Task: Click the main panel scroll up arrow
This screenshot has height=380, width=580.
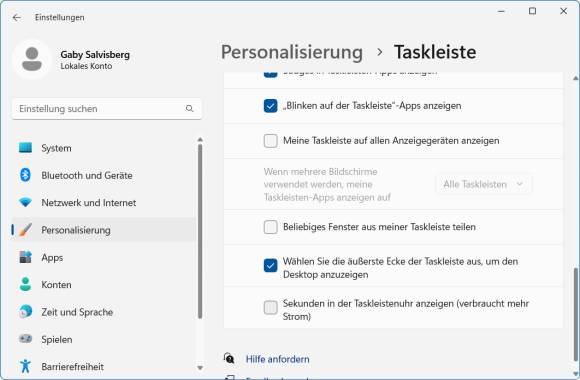Action: [x=576, y=78]
